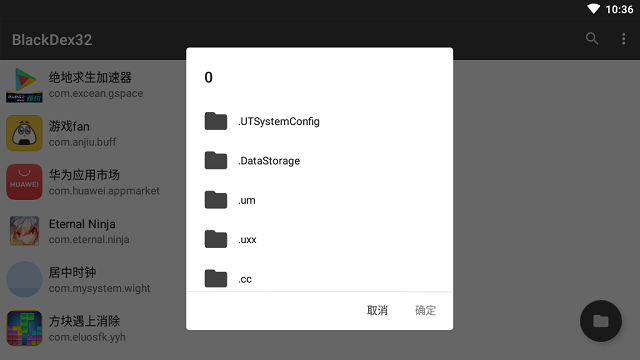Viewport: 640px width, 360px height.
Task: Click the .UTSystemConfig folder name
Action: (279, 122)
